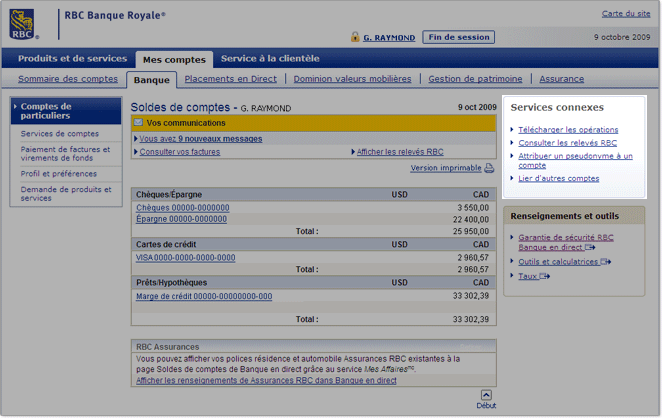
Task: Open the Carte du site link
Action: (x=626, y=14)
